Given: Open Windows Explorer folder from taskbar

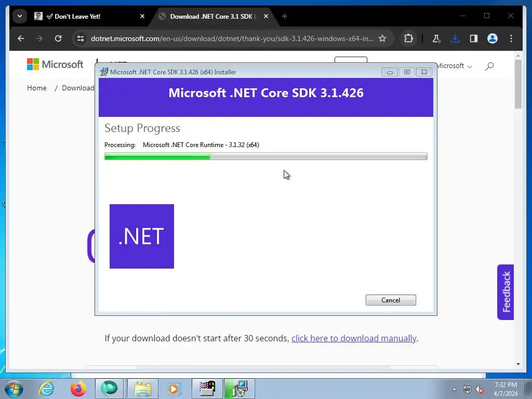Looking at the screenshot, I should point(143,389).
